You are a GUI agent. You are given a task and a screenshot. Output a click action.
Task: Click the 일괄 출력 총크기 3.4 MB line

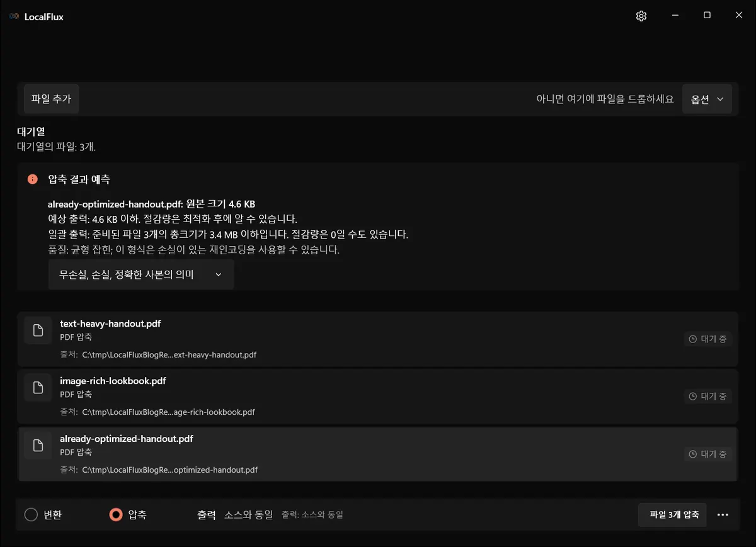(228, 235)
